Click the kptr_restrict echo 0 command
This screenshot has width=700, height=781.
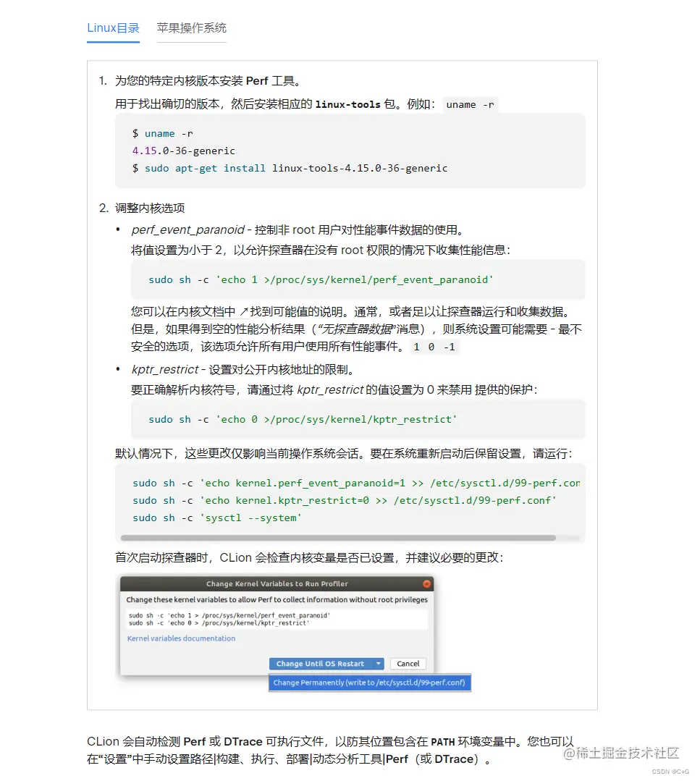click(303, 420)
